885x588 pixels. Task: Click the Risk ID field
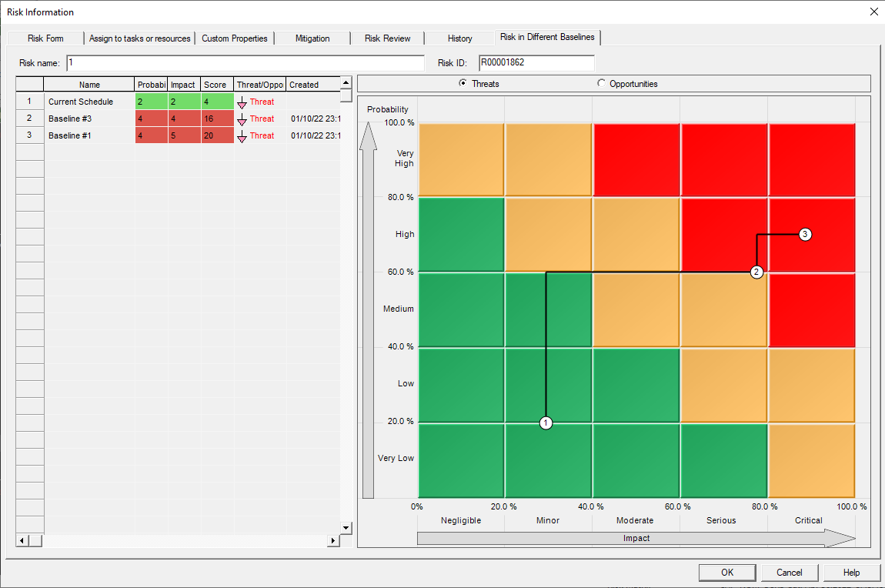coord(536,62)
